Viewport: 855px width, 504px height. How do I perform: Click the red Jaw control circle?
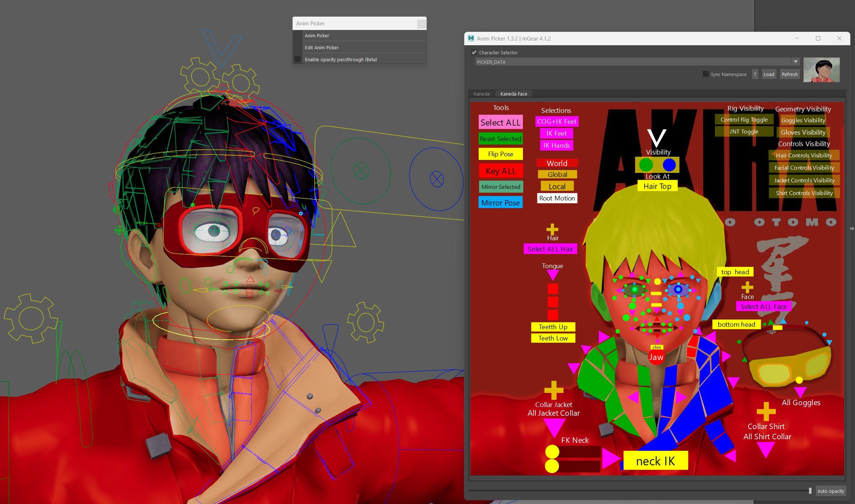point(656,357)
